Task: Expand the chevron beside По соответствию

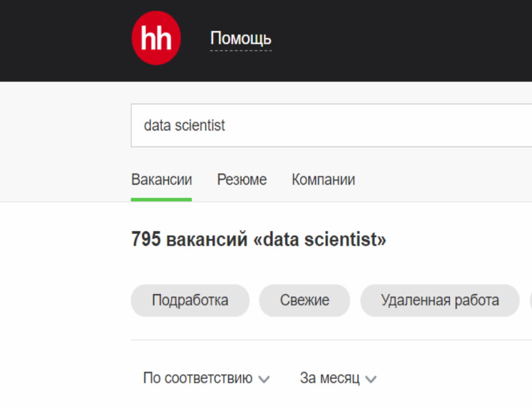Action: 263,378
